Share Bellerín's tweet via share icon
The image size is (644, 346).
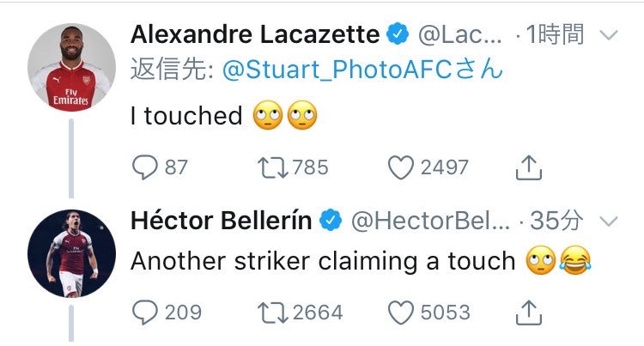tap(527, 313)
